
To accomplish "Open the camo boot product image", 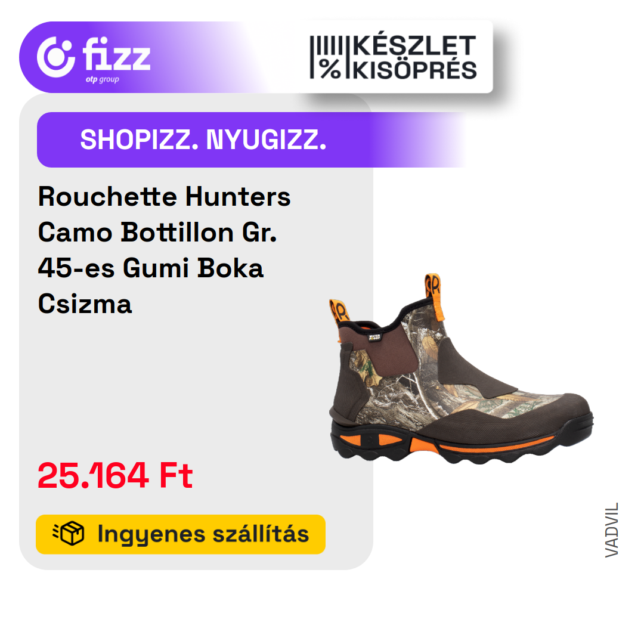I will tap(461, 369).
